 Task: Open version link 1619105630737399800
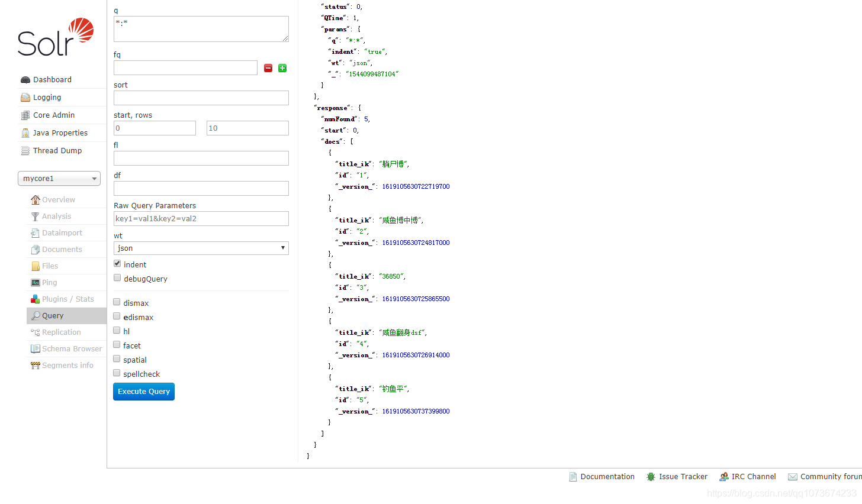click(416, 411)
